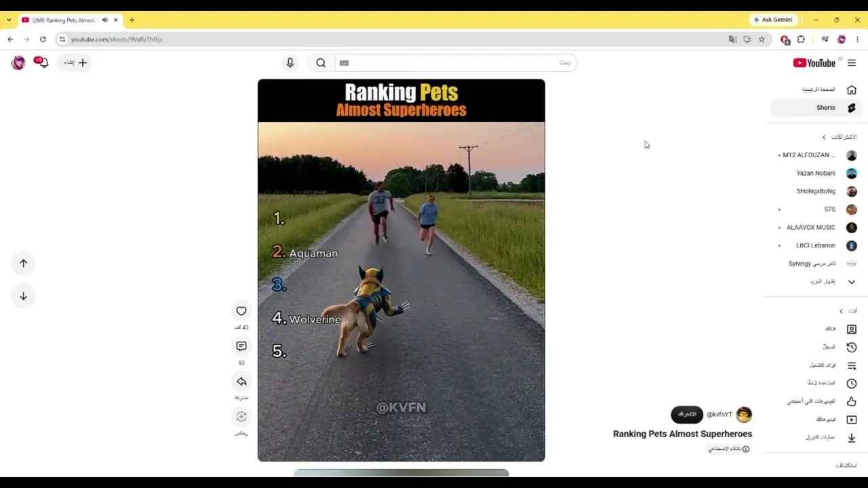The image size is (868, 488).
Task: Open the M12 ALFOUZAN subscription
Action: point(818,155)
